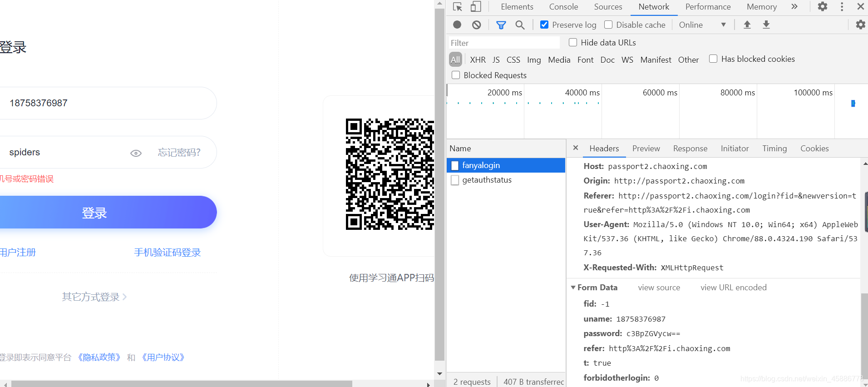
Task: Check Blocked Requests checkbox
Action: click(456, 75)
